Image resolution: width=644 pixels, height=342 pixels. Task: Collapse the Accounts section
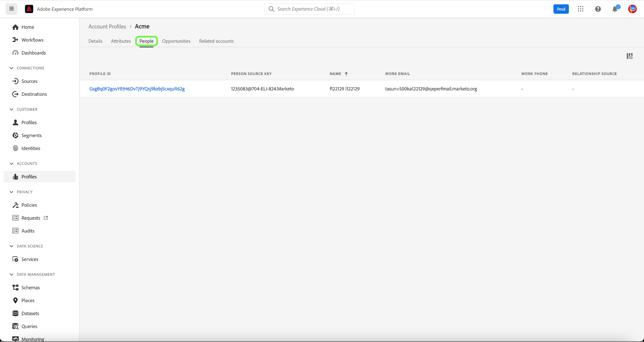pyautogui.click(x=11, y=164)
